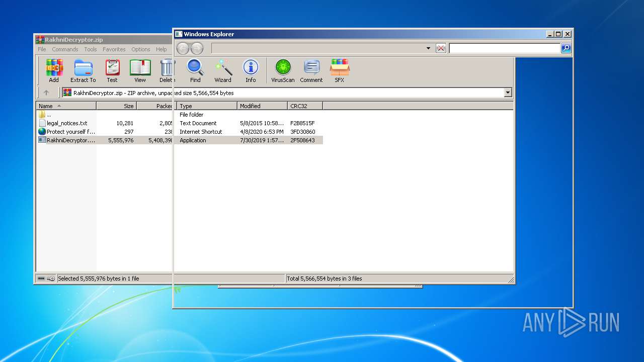Click the Explorer search input field

[x=505, y=48]
